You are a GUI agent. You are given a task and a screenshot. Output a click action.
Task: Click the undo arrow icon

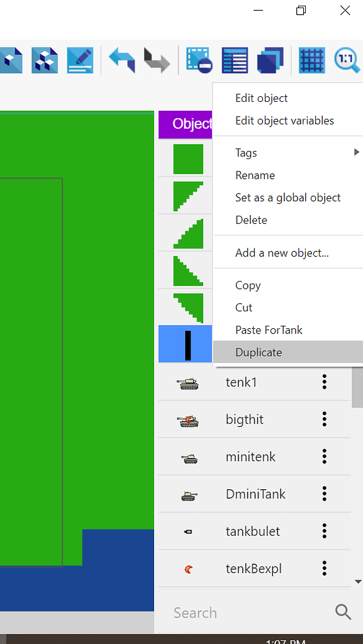click(122, 60)
